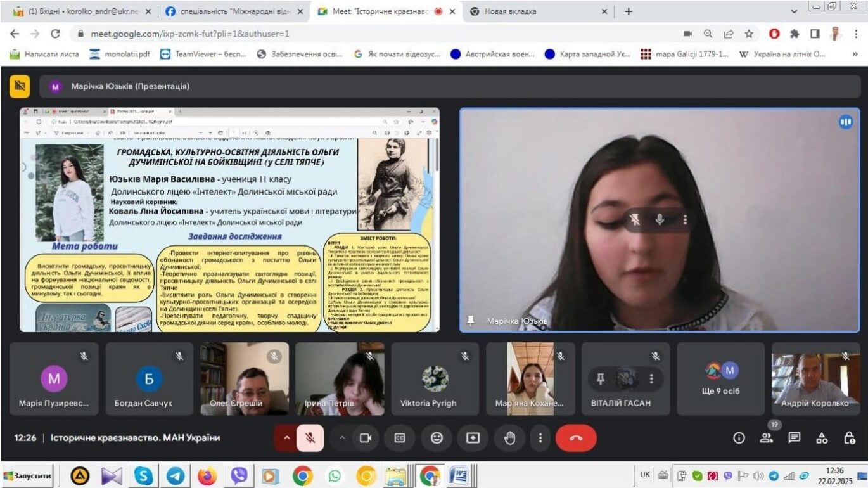This screenshot has width=868, height=488.
Task: Click the present now screen-share icon
Action: point(473,438)
